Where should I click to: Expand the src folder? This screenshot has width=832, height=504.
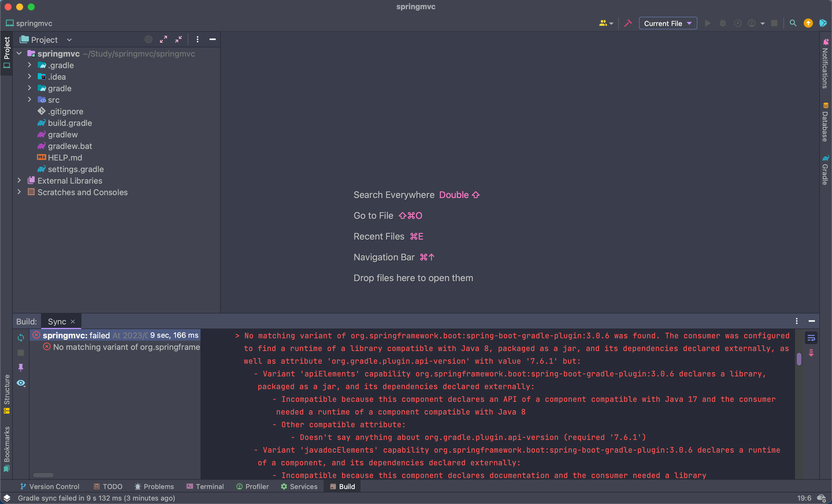click(29, 100)
